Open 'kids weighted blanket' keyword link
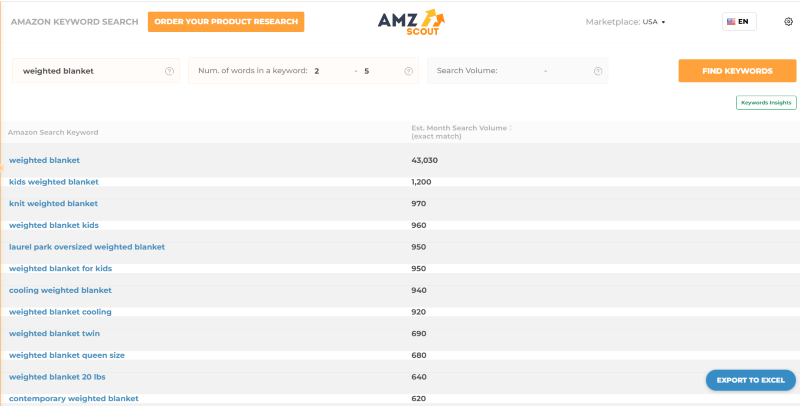 click(54, 182)
